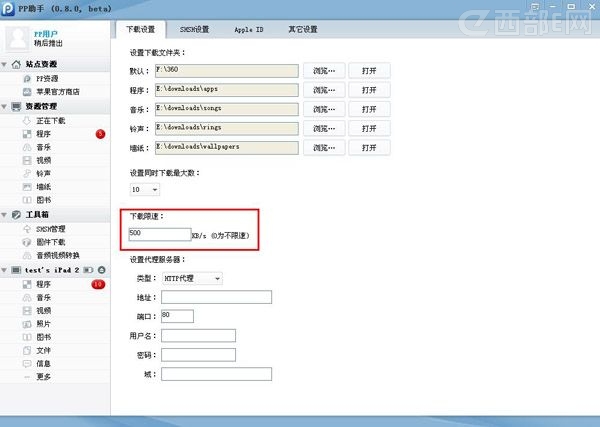This screenshot has height=427, width=600.
Task: Select 音乐 icon under 资源管理
Action: pyautogui.click(x=27, y=147)
